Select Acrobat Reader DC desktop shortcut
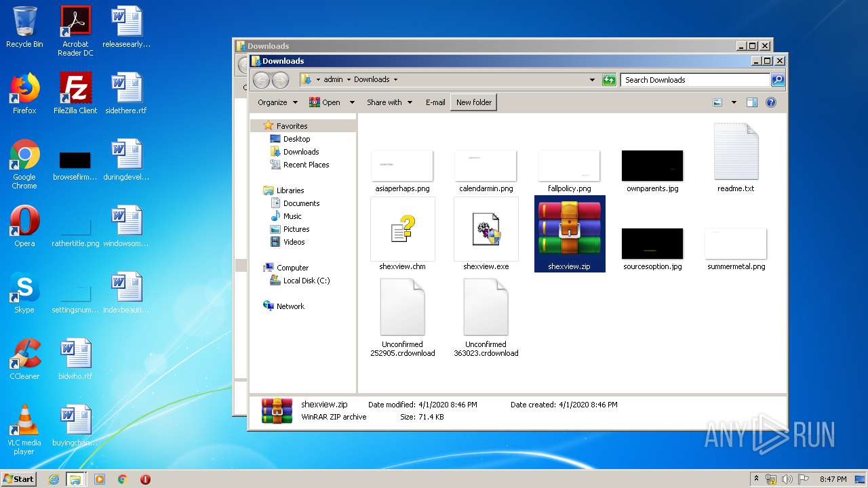 pos(75,31)
